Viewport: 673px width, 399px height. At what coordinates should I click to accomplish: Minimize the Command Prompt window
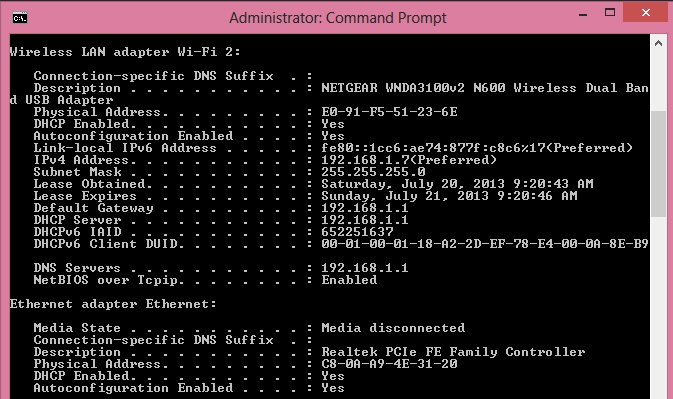(583, 13)
